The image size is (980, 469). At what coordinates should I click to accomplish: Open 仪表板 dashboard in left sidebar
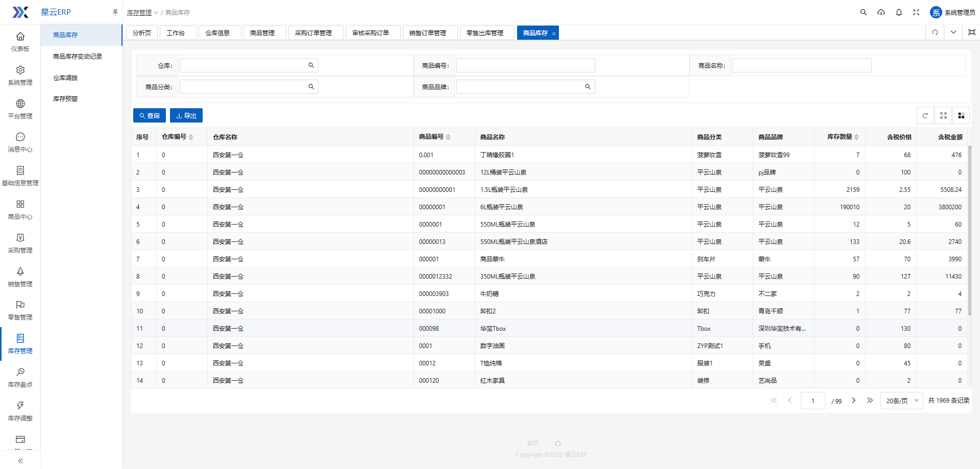(x=20, y=41)
